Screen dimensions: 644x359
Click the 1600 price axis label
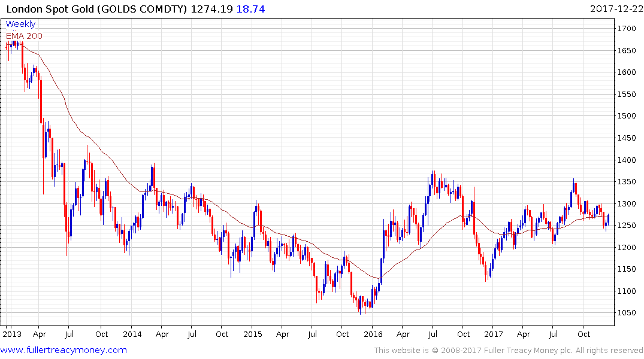[x=627, y=72]
